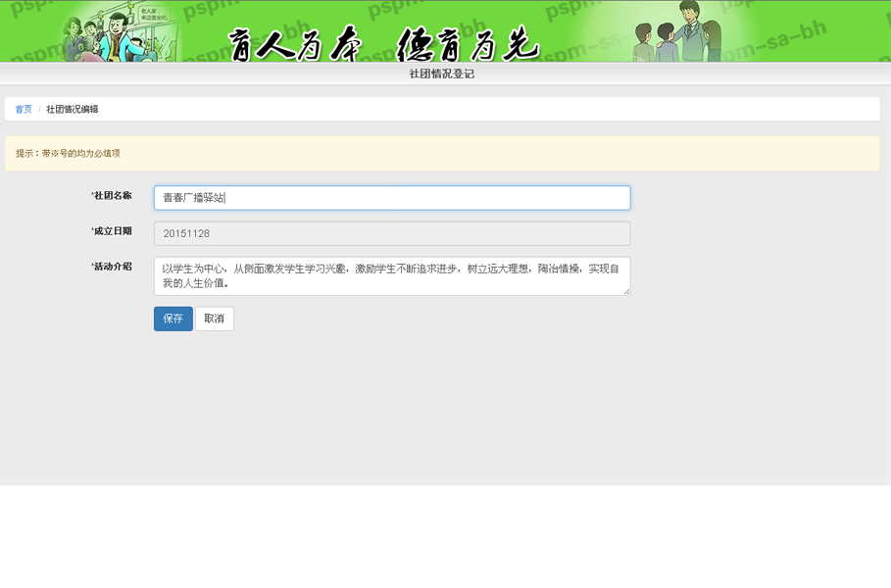Screen dimensions: 891x588
Task: Click the 取消 cancel button
Action: [x=214, y=318]
